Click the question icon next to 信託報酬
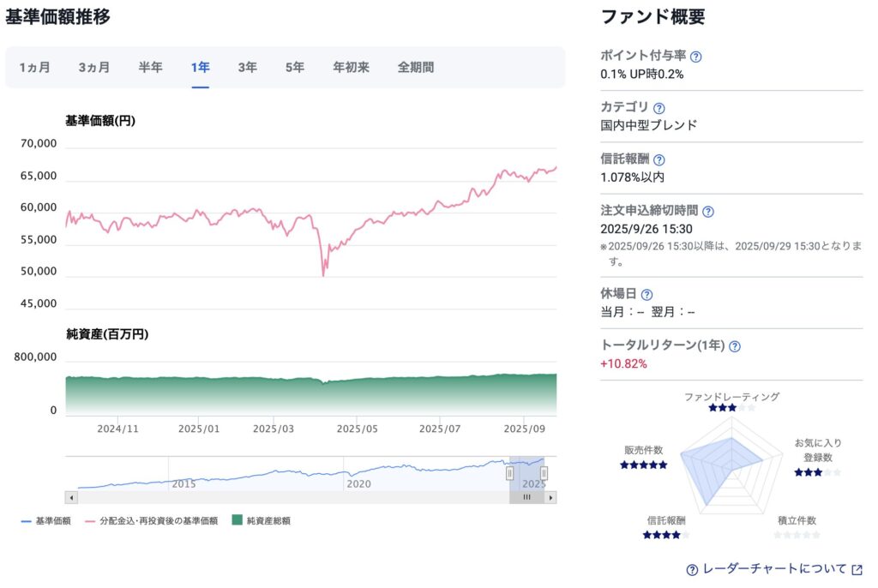 click(658, 159)
